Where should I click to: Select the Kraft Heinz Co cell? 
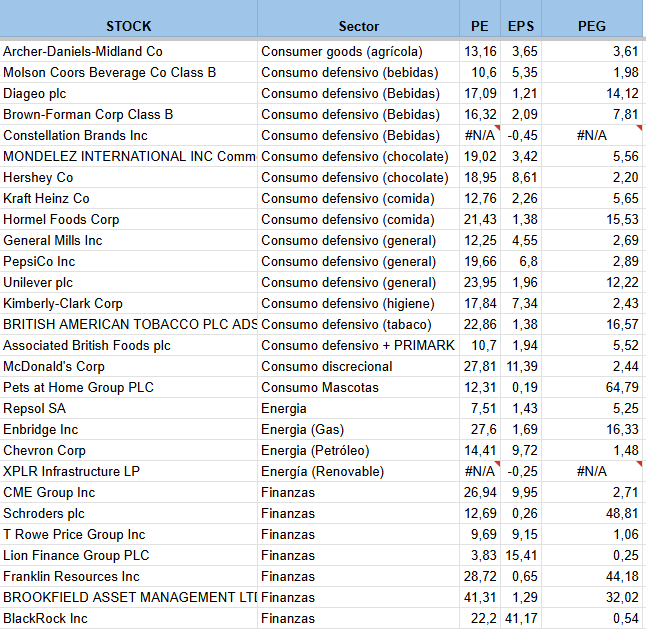[x=129, y=199]
